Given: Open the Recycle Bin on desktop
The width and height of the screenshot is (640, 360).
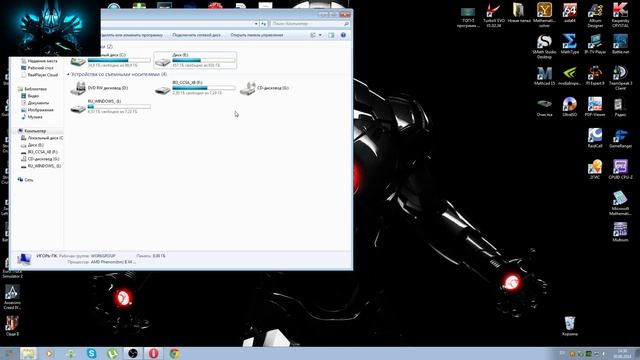Looking at the screenshot, I should 570,326.
